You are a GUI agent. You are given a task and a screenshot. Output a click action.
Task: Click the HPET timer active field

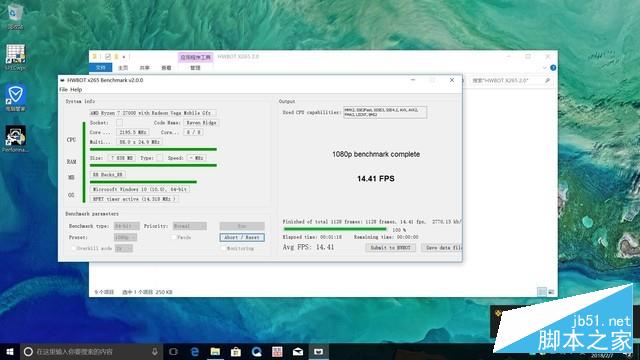coord(134,199)
